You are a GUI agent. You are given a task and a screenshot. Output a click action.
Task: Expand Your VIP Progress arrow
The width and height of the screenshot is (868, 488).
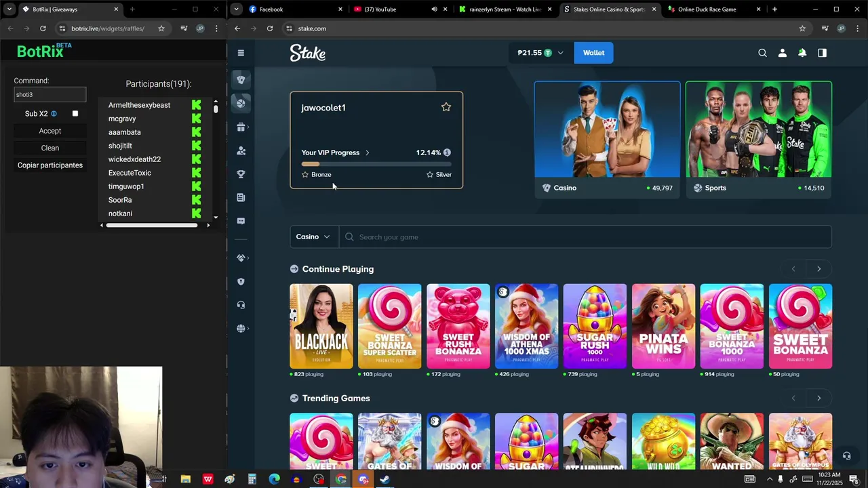click(368, 152)
